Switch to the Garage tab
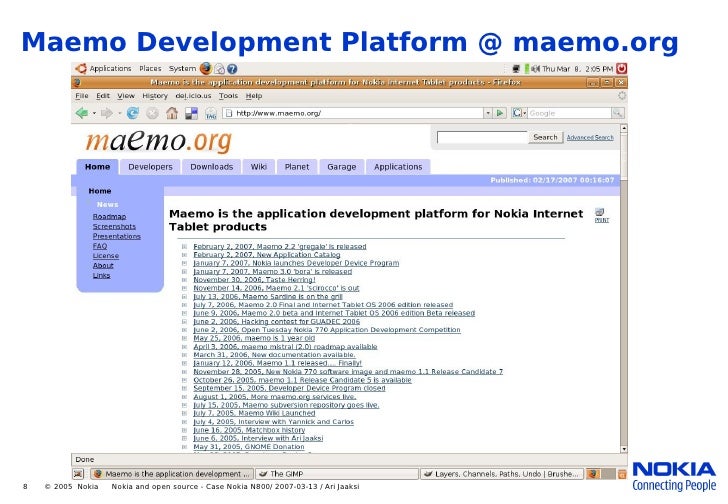 point(341,167)
